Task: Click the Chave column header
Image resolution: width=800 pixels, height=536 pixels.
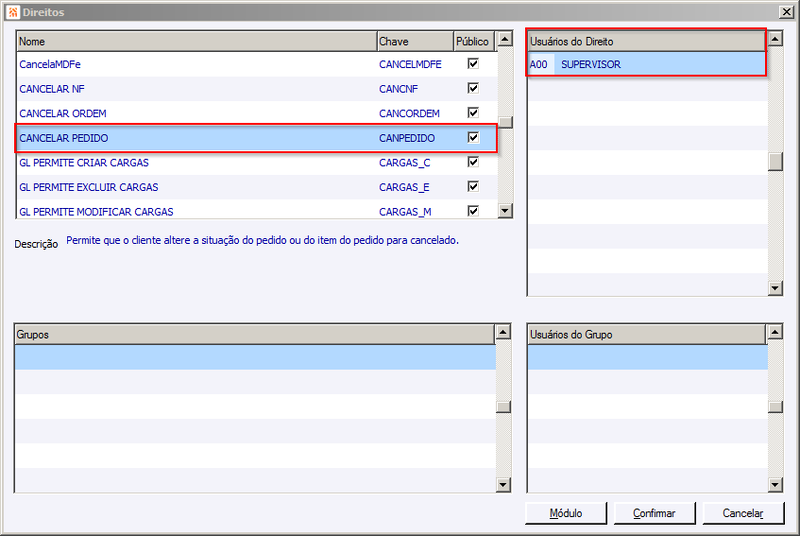Action: pyautogui.click(x=415, y=41)
